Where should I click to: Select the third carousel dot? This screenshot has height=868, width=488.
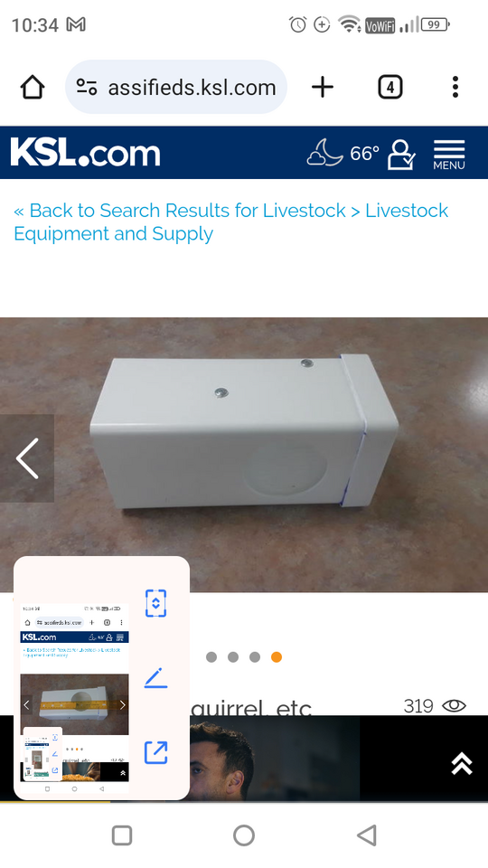click(255, 657)
